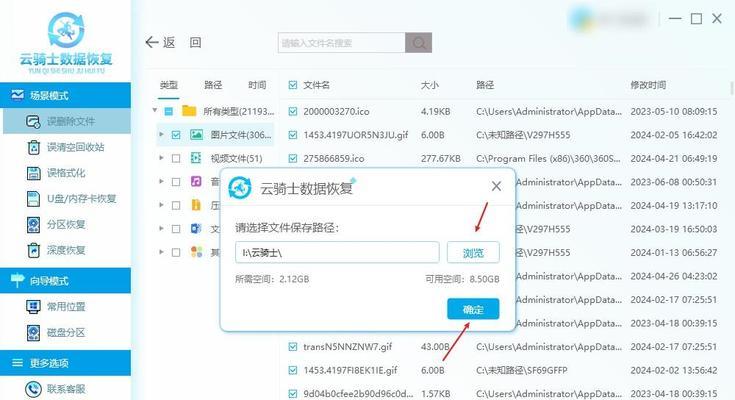This screenshot has height=400, width=735.
Task: Select the 图片文件 picture icon
Action: point(196,135)
